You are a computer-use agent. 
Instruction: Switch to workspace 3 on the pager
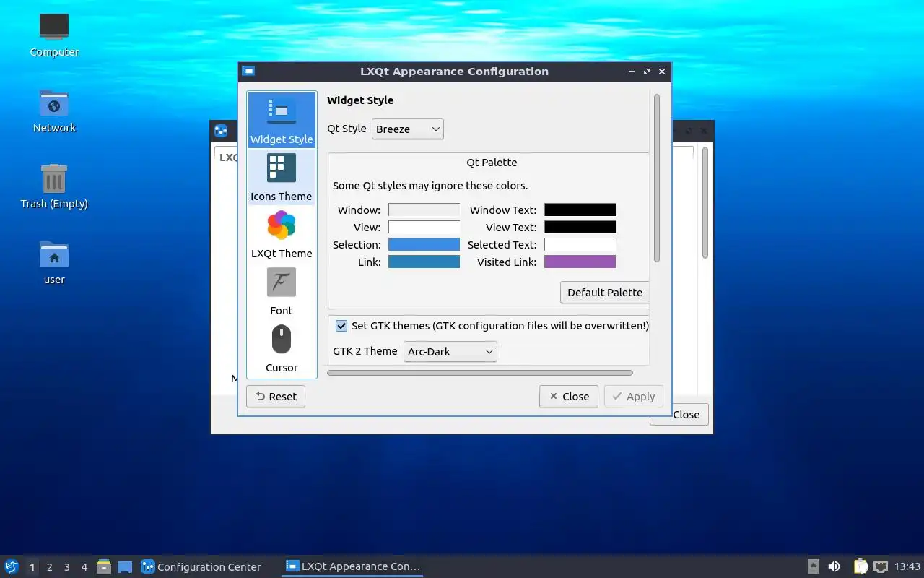tap(67, 567)
